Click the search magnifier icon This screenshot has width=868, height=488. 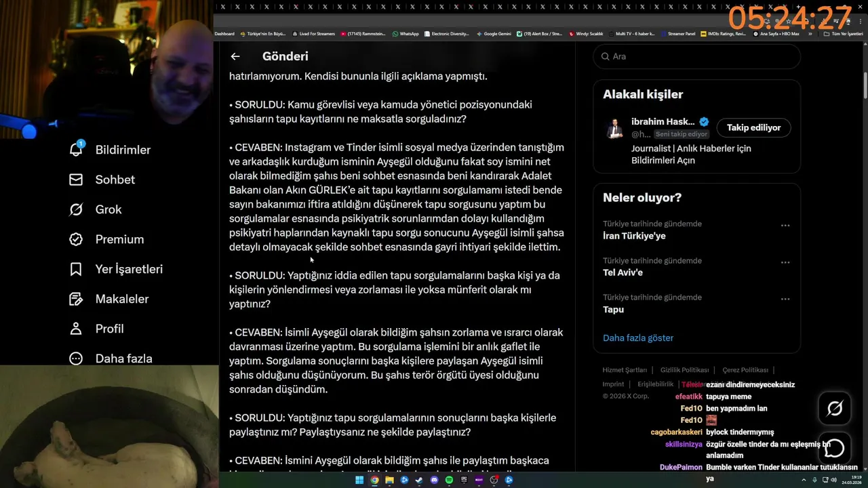605,56
